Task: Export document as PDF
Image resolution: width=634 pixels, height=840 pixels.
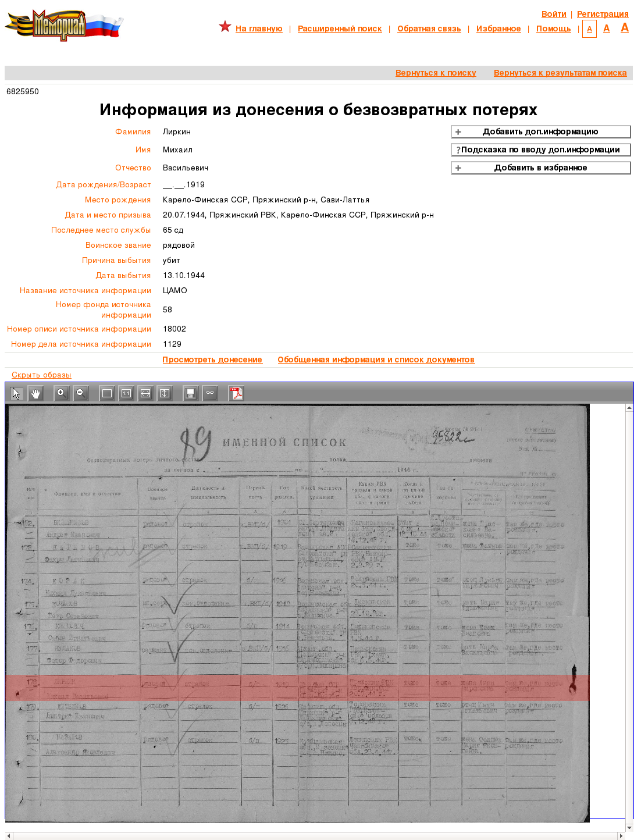Action: click(x=236, y=393)
